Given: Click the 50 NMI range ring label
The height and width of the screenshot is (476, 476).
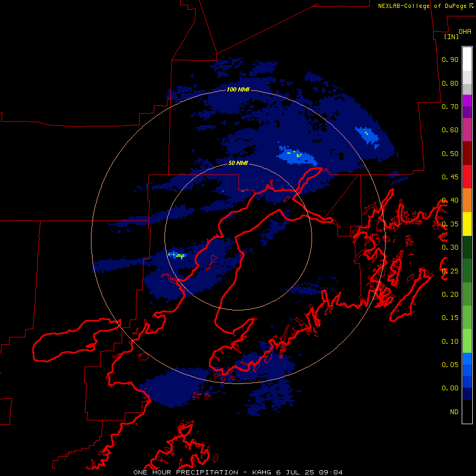Looking at the screenshot, I should [239, 163].
